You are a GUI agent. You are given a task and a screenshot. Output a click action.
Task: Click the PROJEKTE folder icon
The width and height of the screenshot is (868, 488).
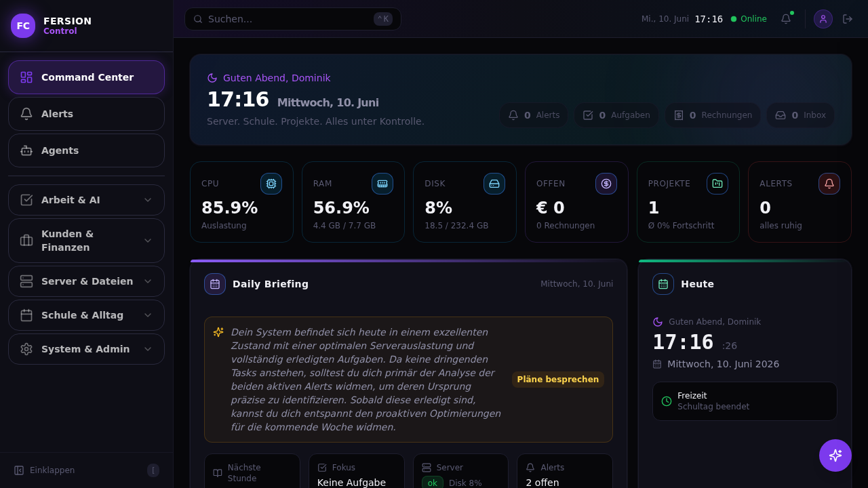pos(717,184)
